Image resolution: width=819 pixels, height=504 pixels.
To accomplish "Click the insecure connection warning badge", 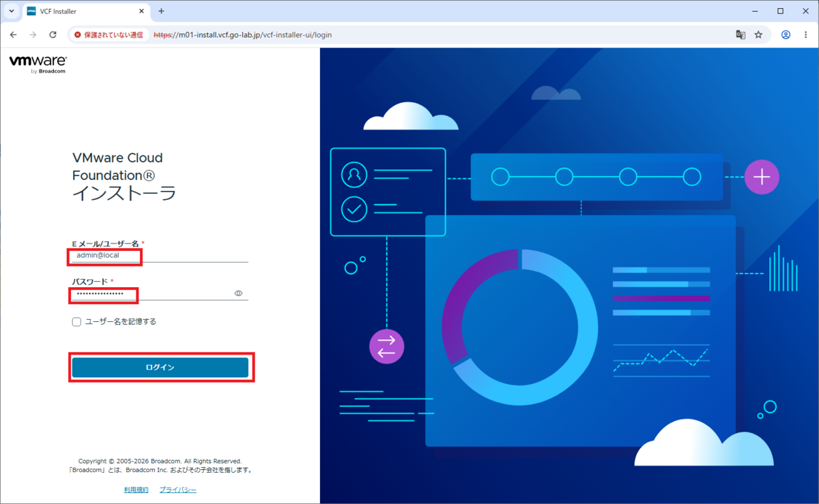I will tap(109, 35).
